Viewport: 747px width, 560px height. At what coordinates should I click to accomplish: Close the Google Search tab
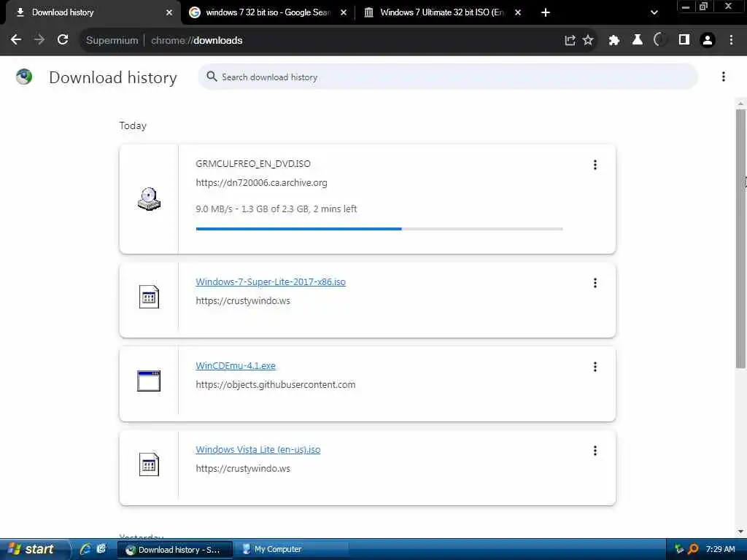344,12
